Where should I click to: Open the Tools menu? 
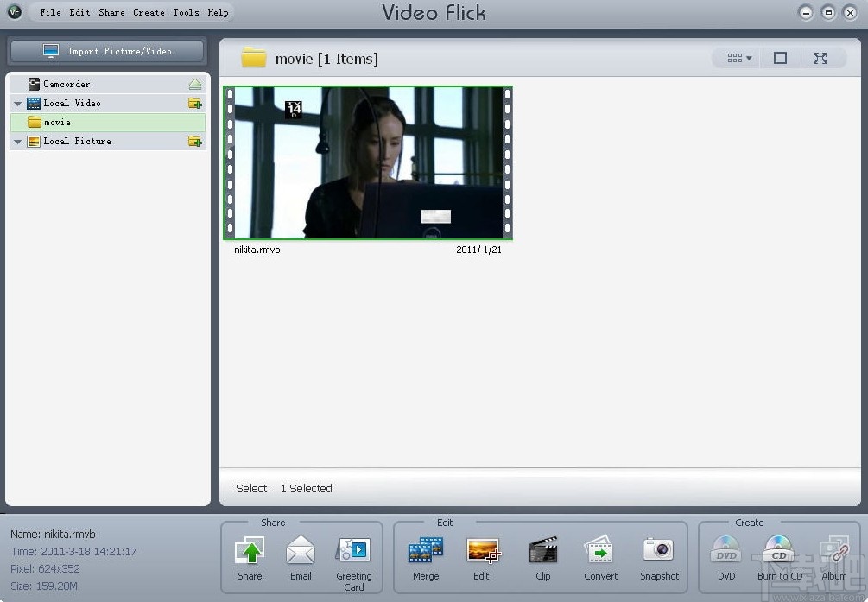pos(186,12)
